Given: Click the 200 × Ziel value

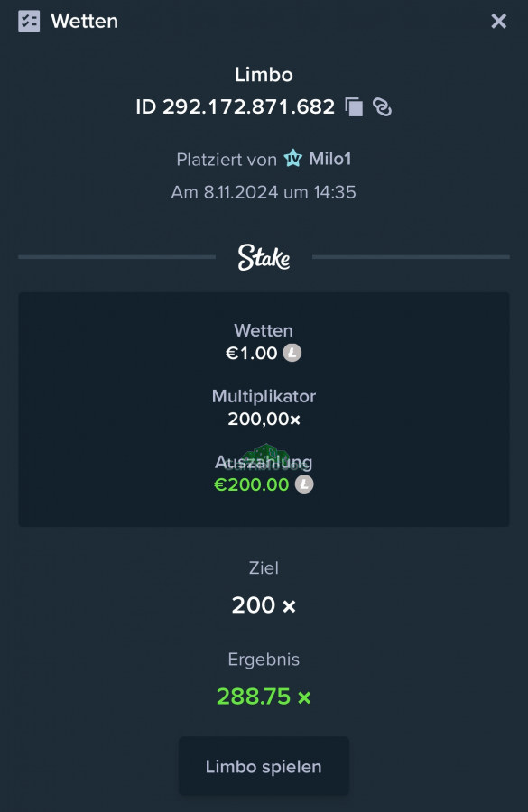Looking at the screenshot, I should [x=264, y=604].
